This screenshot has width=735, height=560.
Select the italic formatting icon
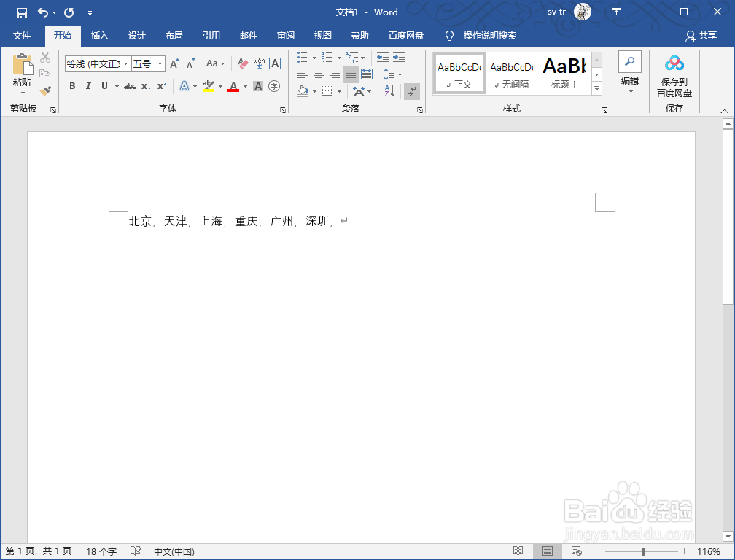tap(87, 86)
